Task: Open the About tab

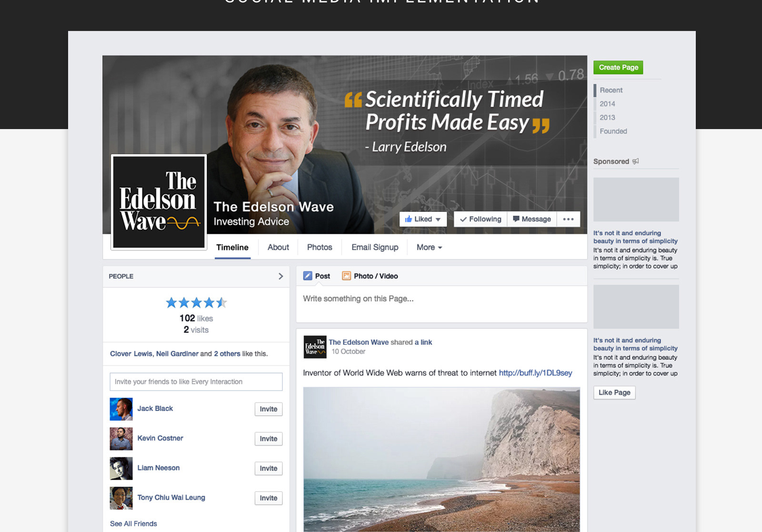Action: coord(278,247)
